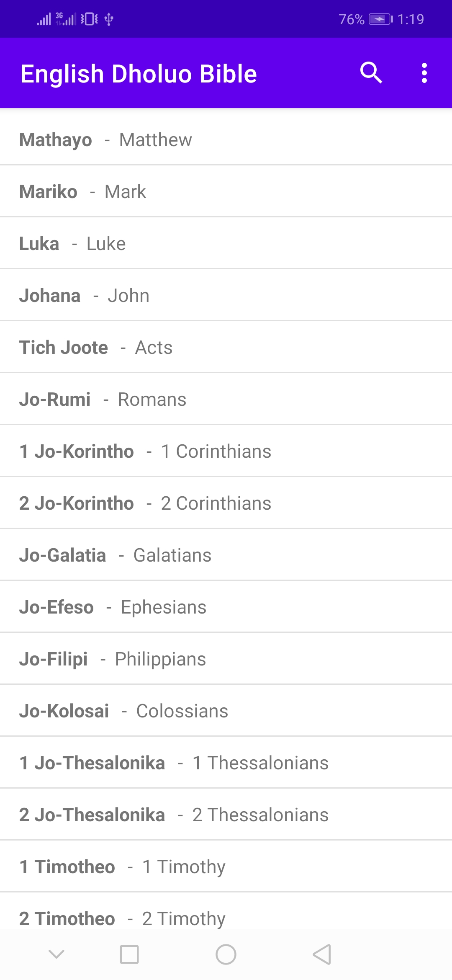Hide navigation bar with down chevron
The image size is (452, 980).
56,954
